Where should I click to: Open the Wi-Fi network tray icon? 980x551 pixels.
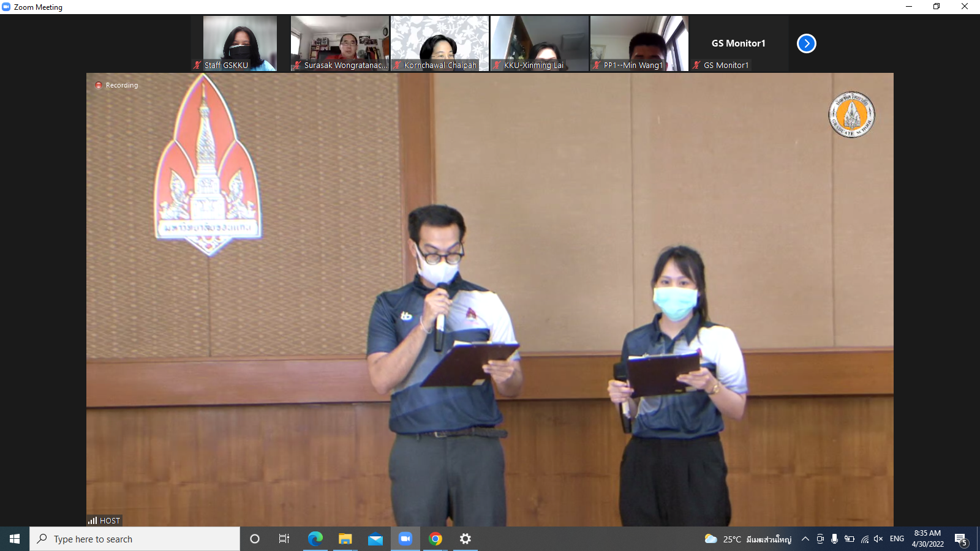point(864,539)
